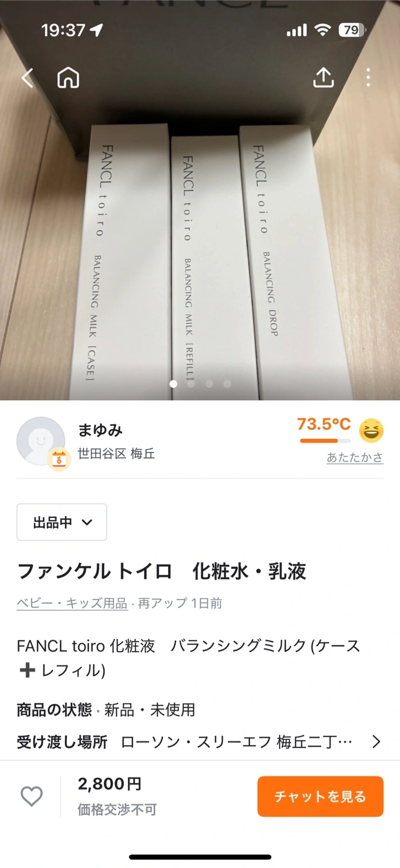Screen dimensions: 400x868
Task: Open the ベビー・キッズ用品 category link
Action: point(72,603)
